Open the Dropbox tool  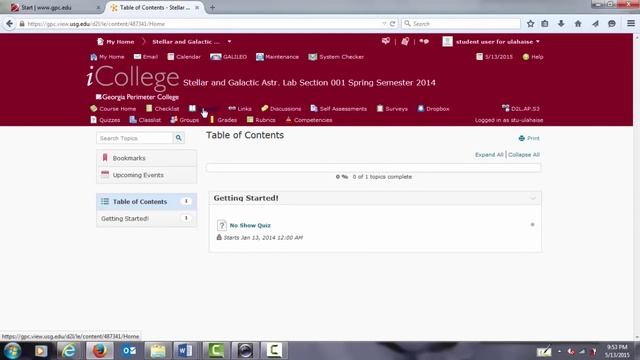pyautogui.click(x=433, y=109)
